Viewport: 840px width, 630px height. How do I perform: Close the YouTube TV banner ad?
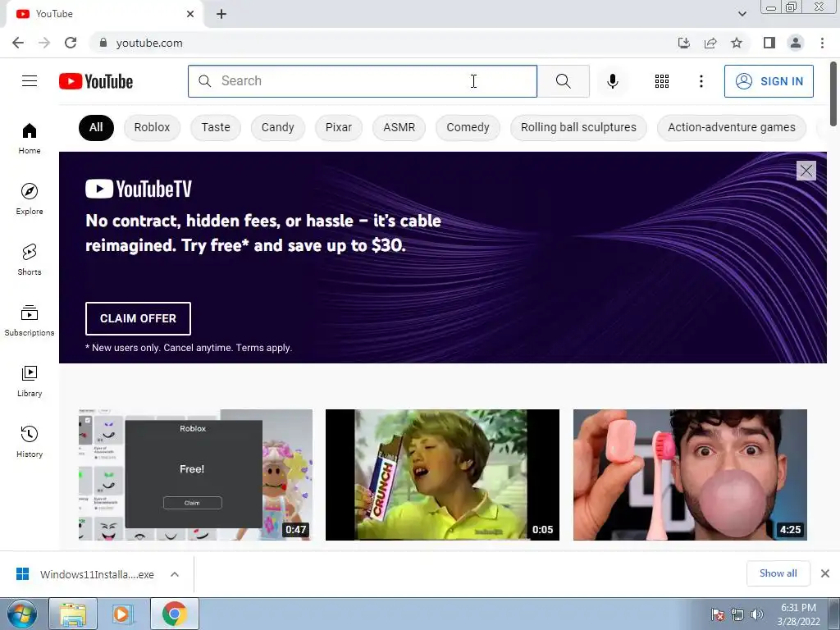(806, 171)
